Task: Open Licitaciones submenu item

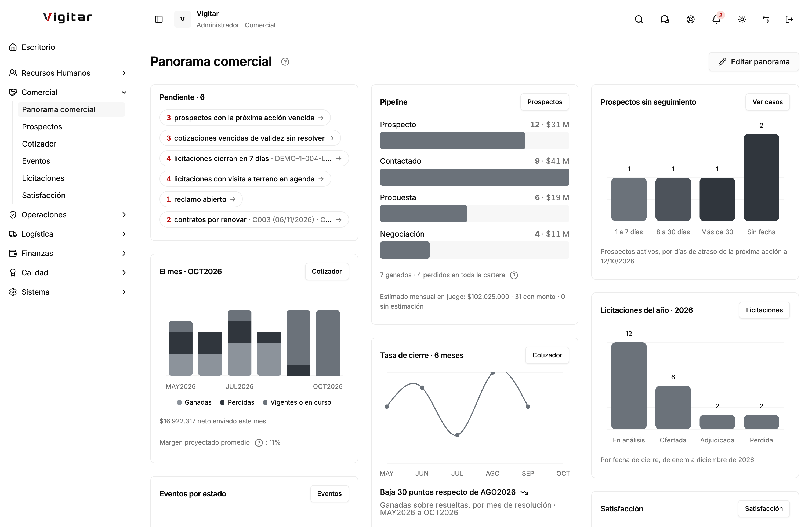Action: pos(71,178)
